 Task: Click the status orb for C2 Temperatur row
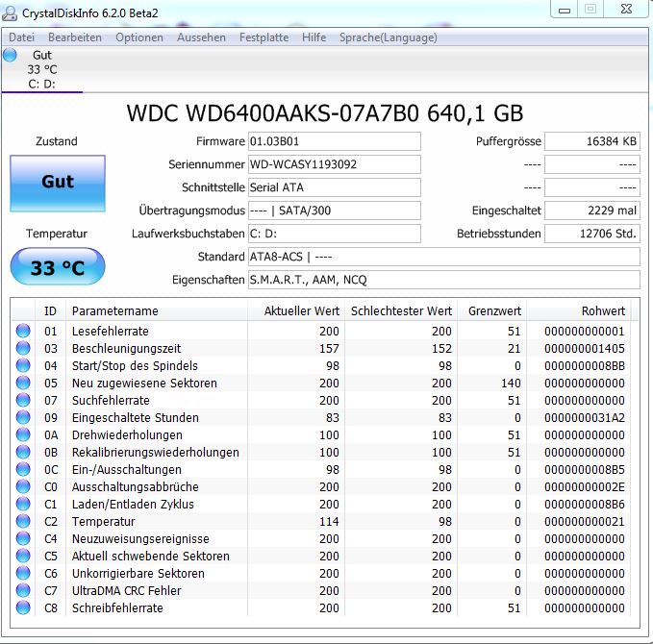click(x=23, y=521)
